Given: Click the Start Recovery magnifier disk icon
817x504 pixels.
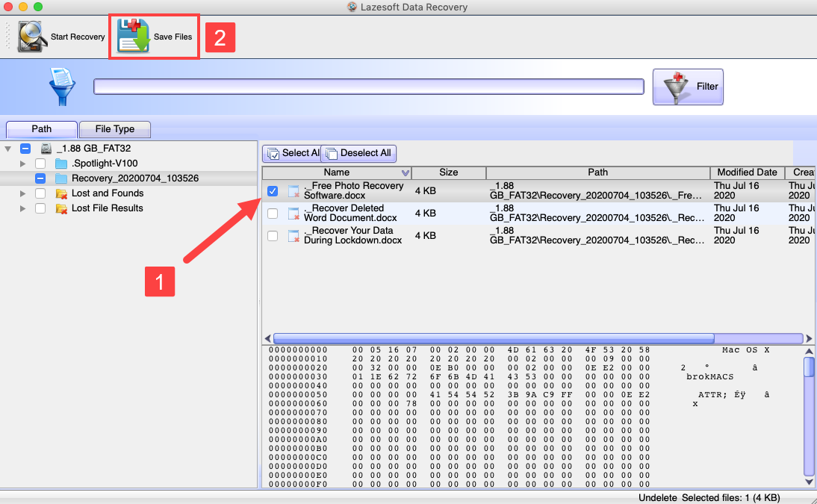Looking at the screenshot, I should (x=32, y=37).
